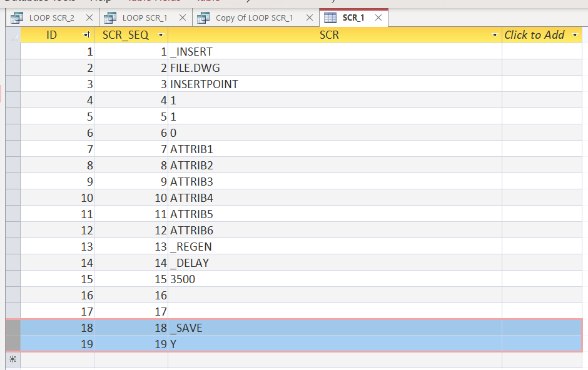Open the Click to Add dropdown arrow
This screenshot has width=588, height=370.
[575, 35]
